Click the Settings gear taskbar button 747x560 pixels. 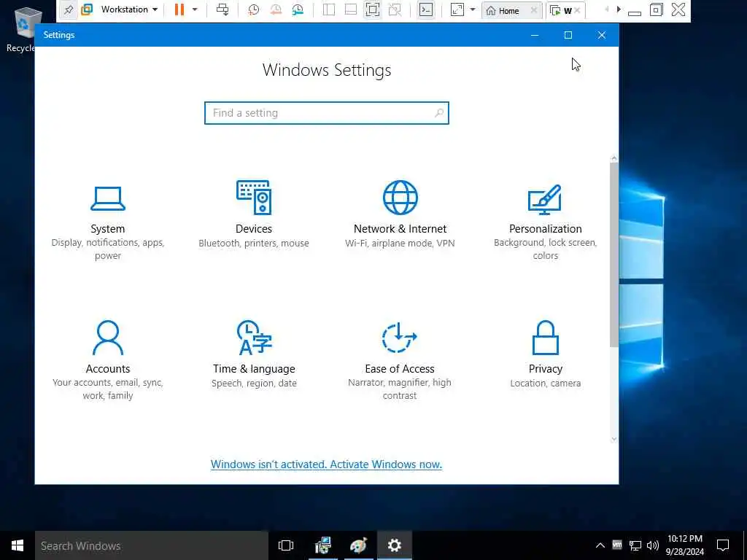(395, 545)
